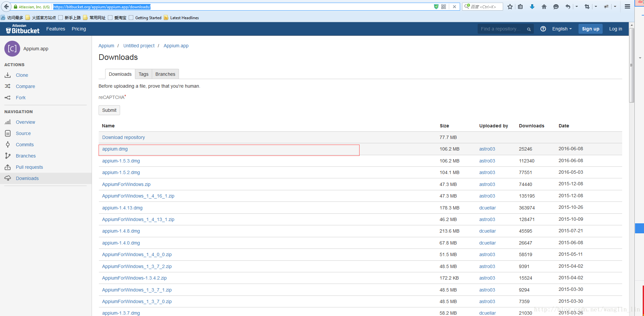Go to the browser home page icon
Viewport: 644px width, 316px height.
pyautogui.click(x=544, y=7)
